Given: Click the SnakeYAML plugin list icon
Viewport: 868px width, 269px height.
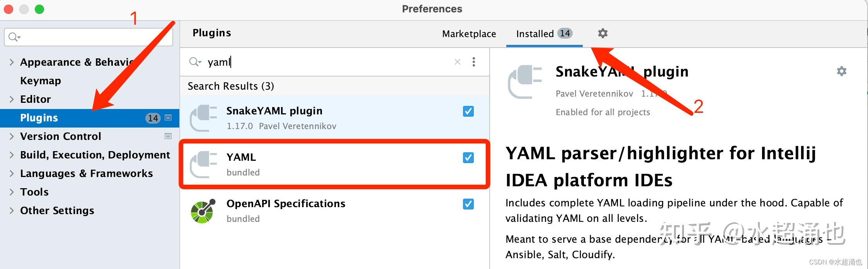Looking at the screenshot, I should [x=203, y=118].
